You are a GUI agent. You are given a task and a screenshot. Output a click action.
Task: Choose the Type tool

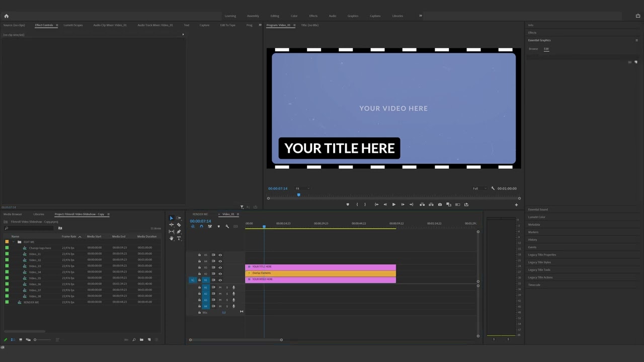click(x=179, y=238)
